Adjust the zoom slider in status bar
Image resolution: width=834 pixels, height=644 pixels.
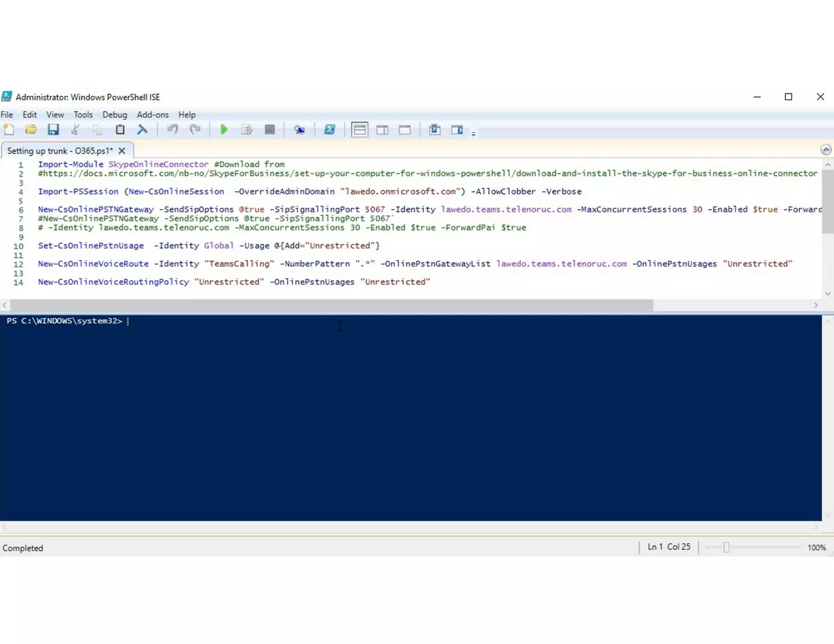click(726, 548)
